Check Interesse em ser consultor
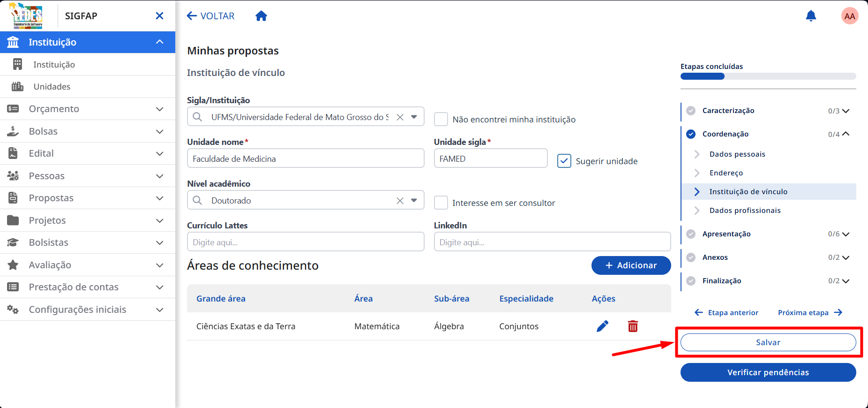This screenshot has height=408, width=868. [441, 203]
